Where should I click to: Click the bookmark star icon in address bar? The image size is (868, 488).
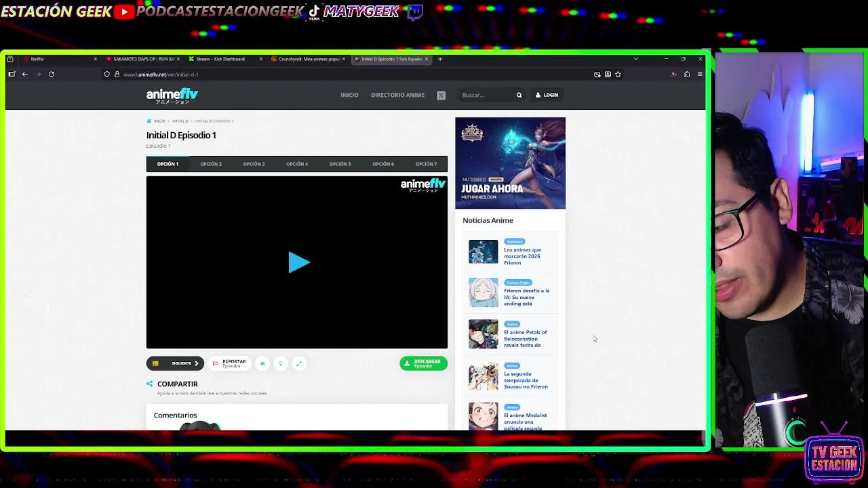[618, 75]
